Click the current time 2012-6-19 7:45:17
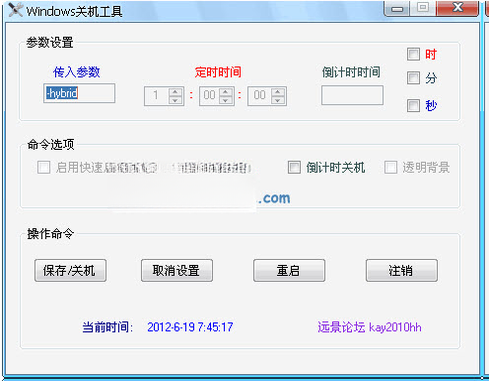This screenshot has height=381, width=489. coord(190,327)
